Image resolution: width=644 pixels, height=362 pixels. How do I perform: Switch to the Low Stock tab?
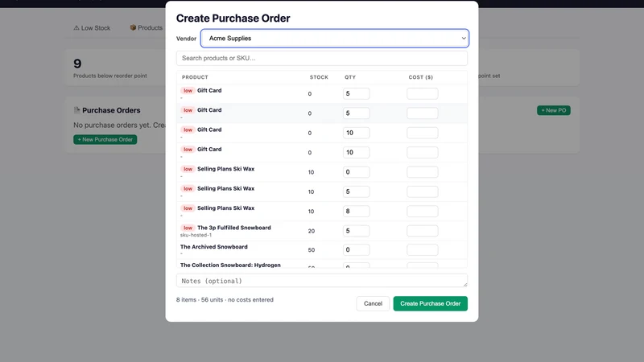[x=92, y=28]
